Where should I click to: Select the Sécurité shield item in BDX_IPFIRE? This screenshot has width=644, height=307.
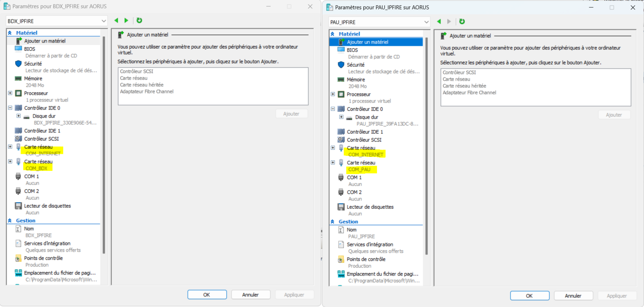point(33,64)
